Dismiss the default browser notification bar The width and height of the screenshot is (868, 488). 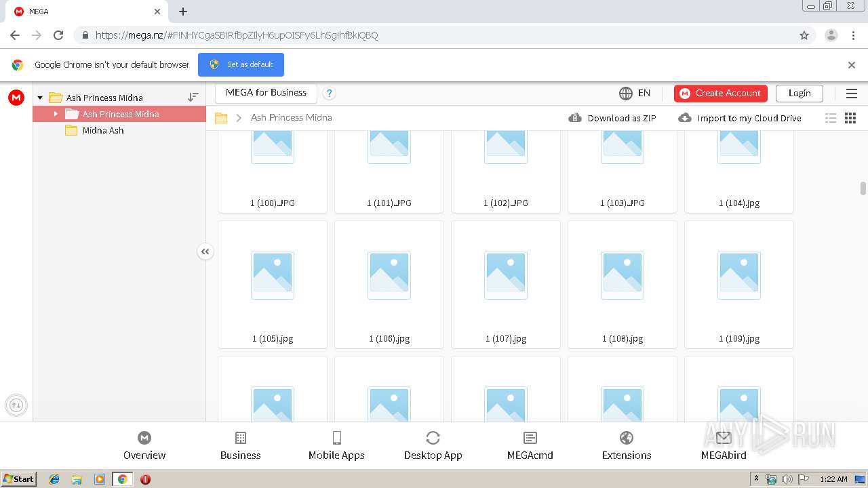[x=852, y=65]
